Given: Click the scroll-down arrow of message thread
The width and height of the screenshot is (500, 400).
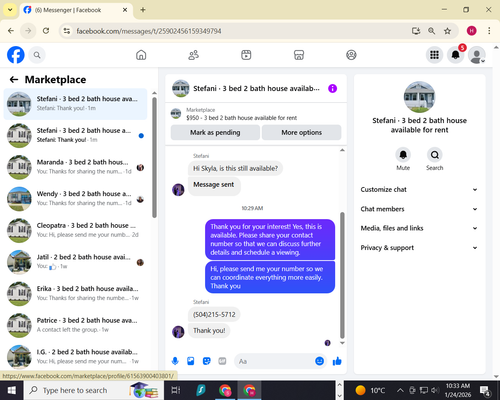Looking at the screenshot, I should coord(342,343).
